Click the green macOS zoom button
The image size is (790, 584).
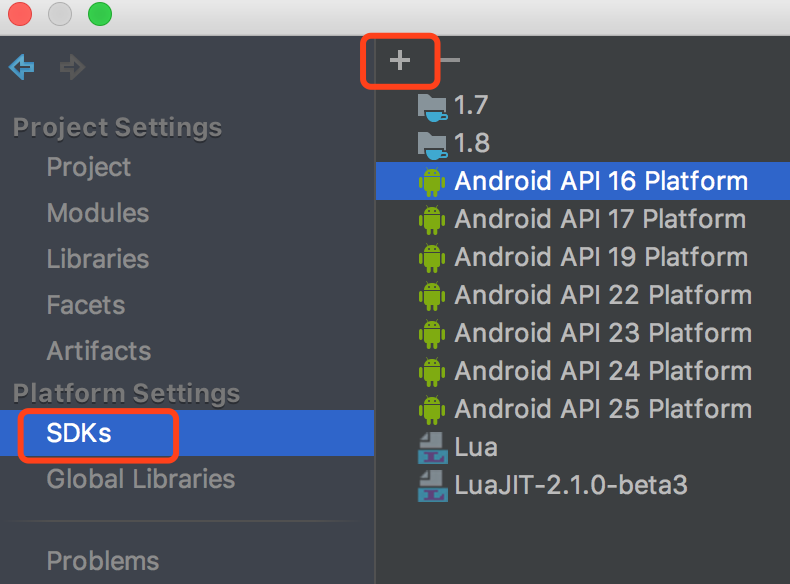[x=100, y=15]
